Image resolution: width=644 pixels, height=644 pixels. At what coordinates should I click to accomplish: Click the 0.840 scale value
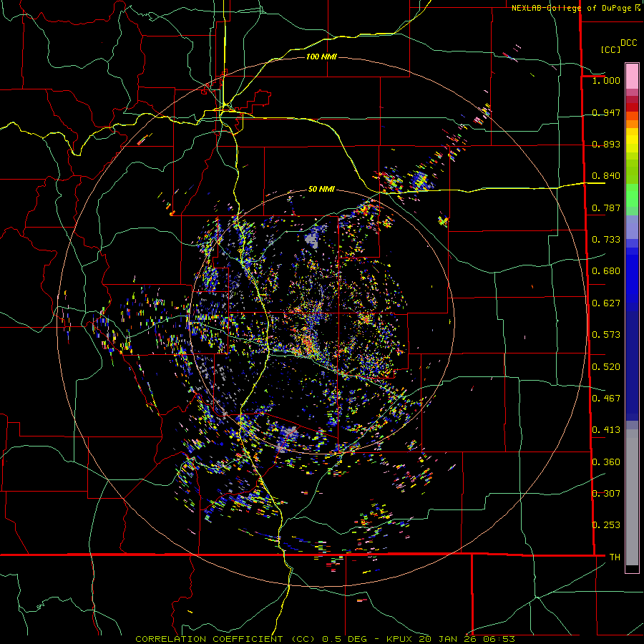[606, 176]
